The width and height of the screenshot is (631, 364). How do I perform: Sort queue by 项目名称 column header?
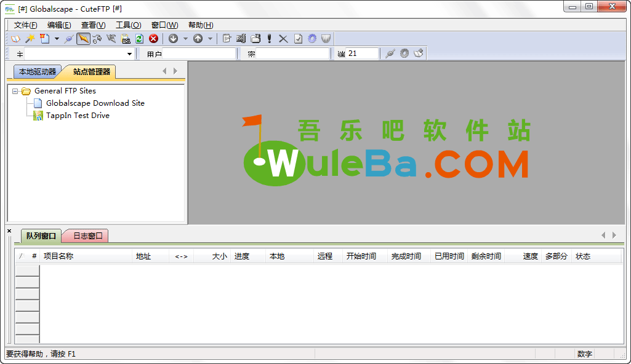(86, 256)
